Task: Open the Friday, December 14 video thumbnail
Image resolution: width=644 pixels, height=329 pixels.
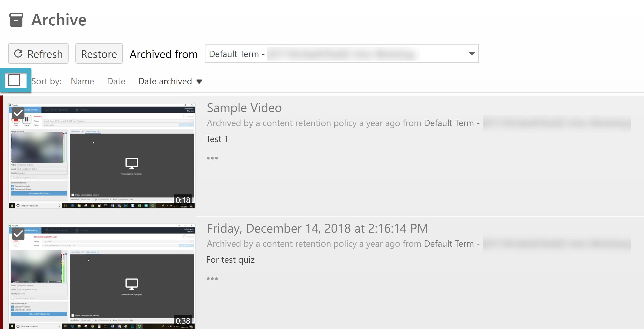Action: [x=102, y=276]
